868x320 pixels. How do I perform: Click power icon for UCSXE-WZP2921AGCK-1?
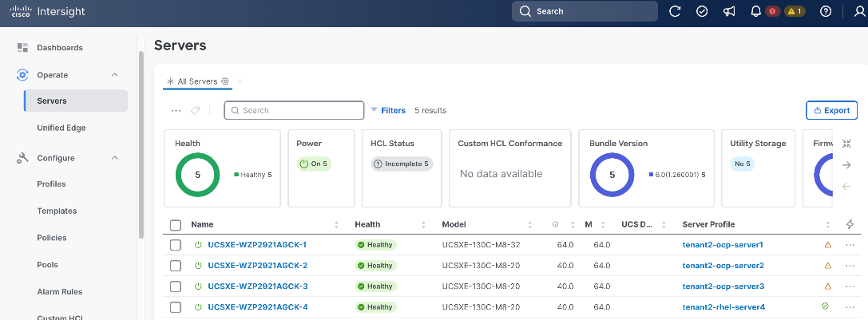click(198, 245)
